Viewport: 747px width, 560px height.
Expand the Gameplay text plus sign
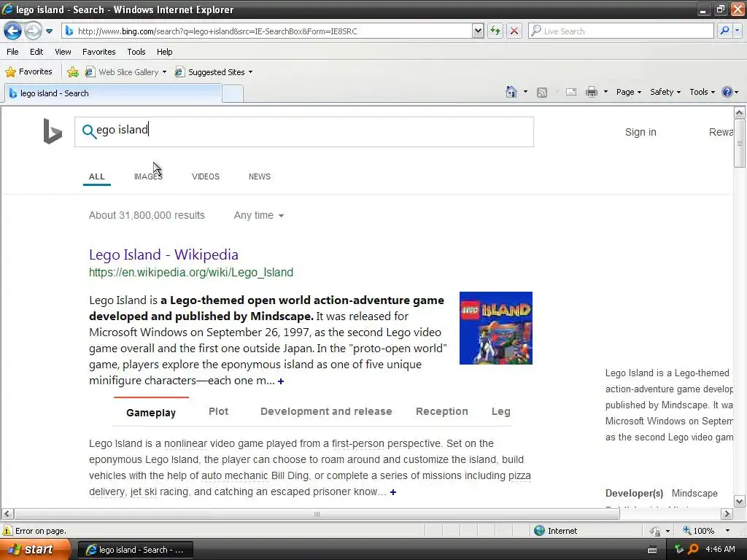point(393,492)
